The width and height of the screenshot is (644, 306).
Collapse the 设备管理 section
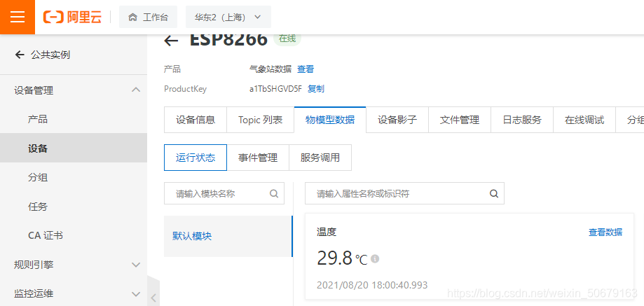click(x=135, y=90)
